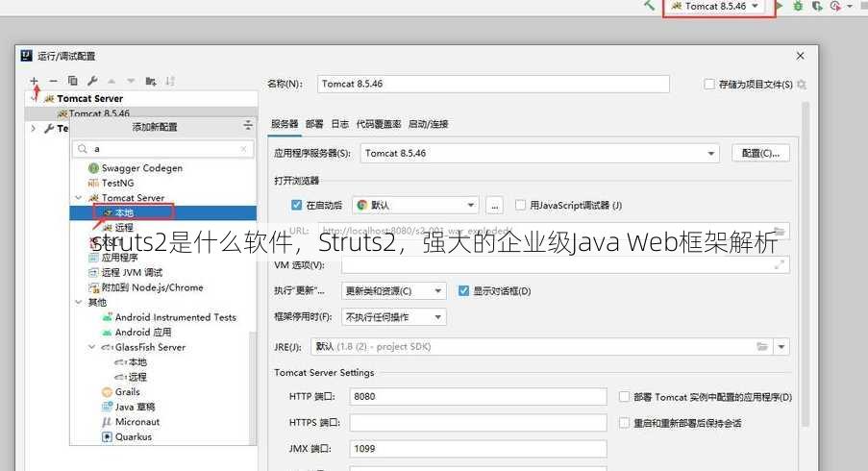Click the add new configuration plus icon
This screenshot has width=868, height=471.
(35, 81)
